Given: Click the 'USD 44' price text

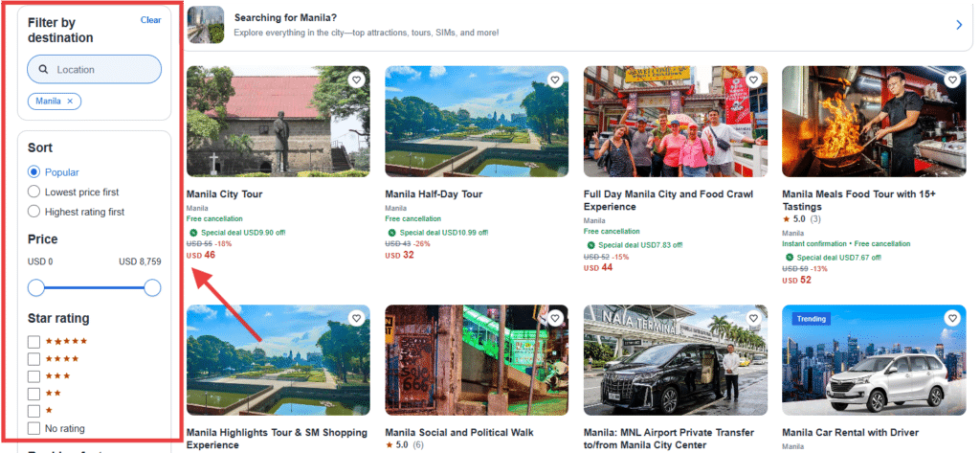Looking at the screenshot, I should (598, 267).
